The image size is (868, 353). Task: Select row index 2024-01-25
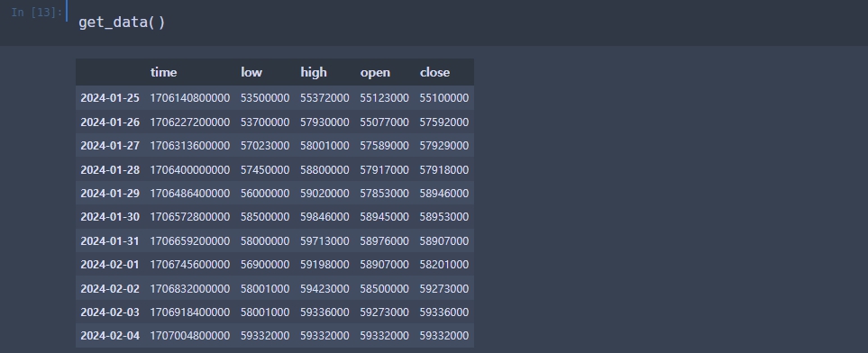coord(110,98)
